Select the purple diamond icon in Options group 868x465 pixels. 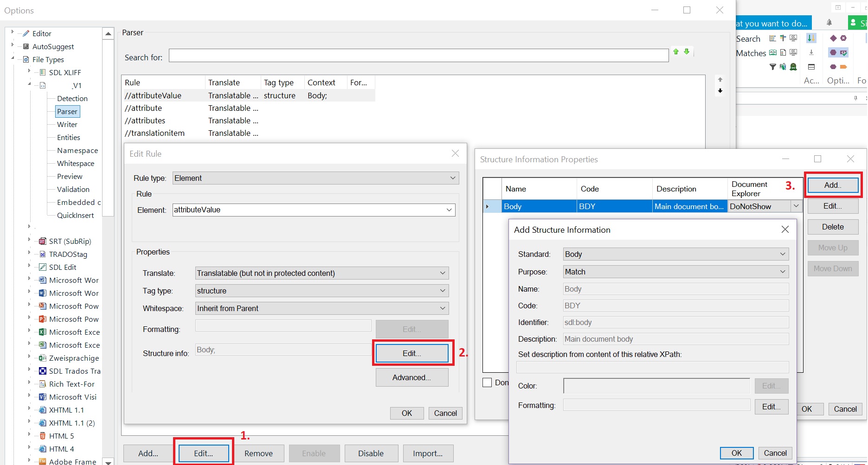coord(833,38)
